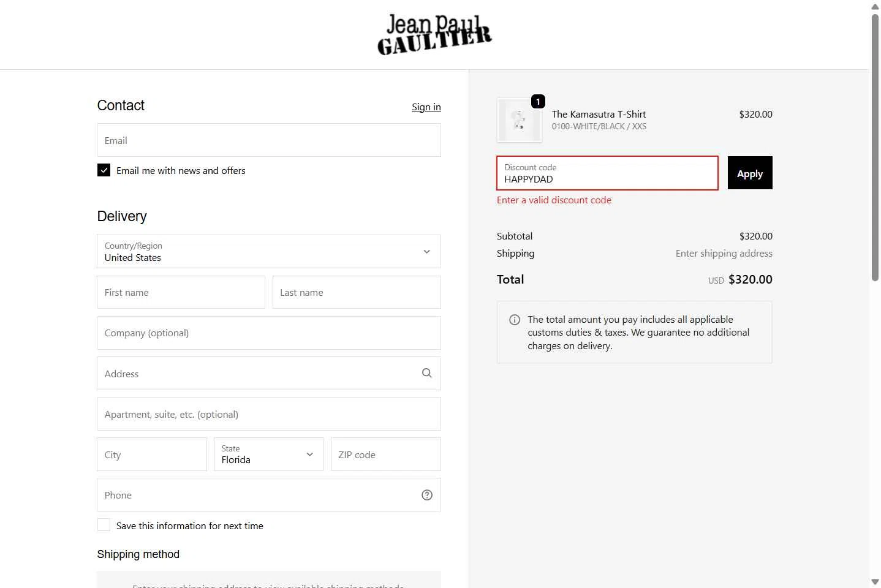This screenshot has height=588, width=881.
Task: Open the Country/Region dropdown
Action: [x=269, y=251]
